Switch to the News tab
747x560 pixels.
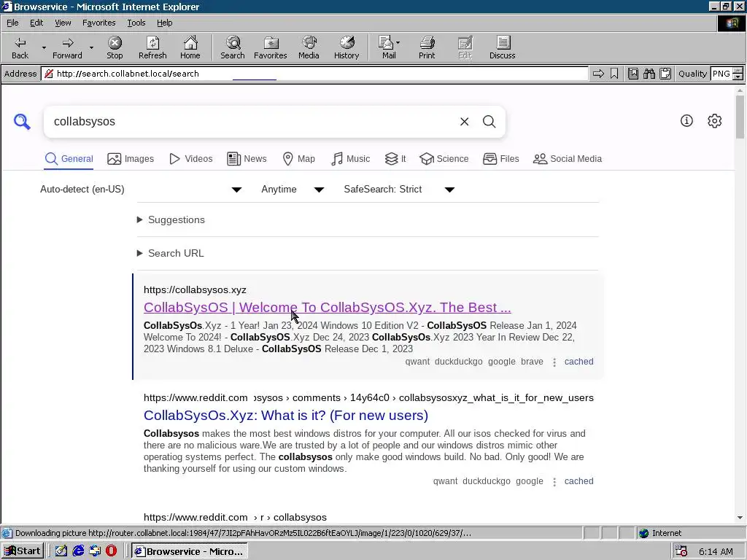(247, 158)
